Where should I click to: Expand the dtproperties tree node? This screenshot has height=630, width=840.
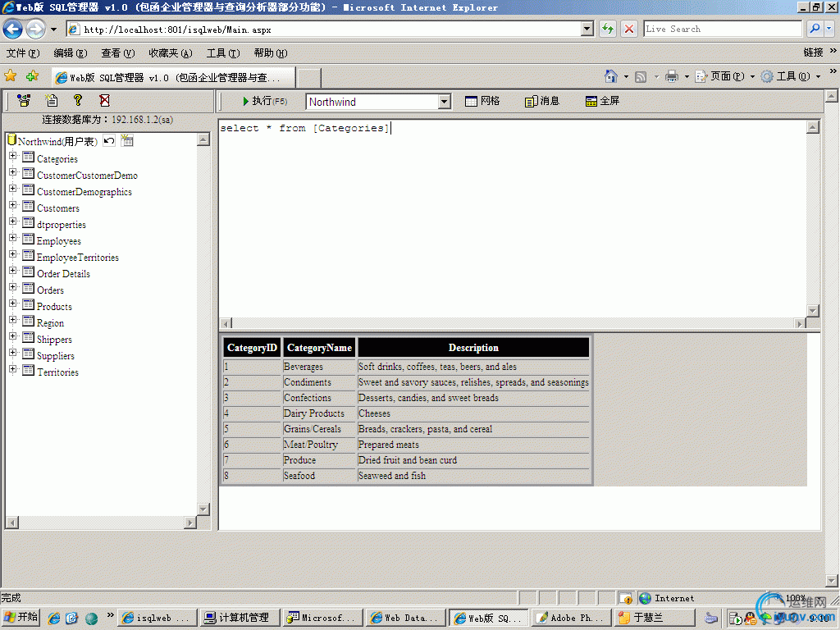13,221
